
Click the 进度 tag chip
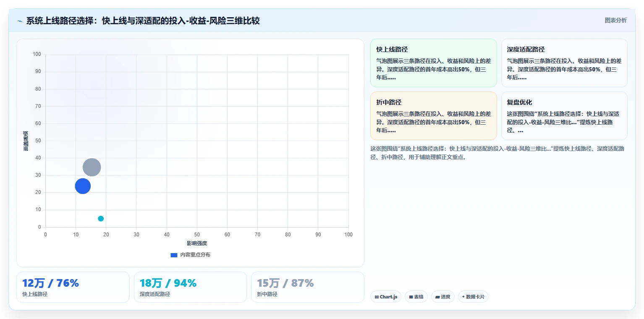[x=443, y=297]
